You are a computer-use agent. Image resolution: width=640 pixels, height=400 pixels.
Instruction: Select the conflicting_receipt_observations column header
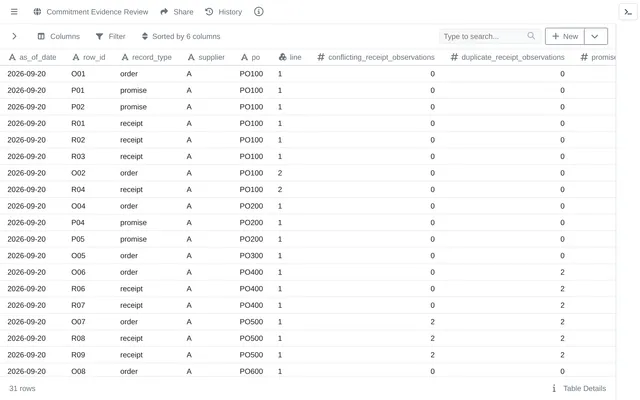click(376, 57)
